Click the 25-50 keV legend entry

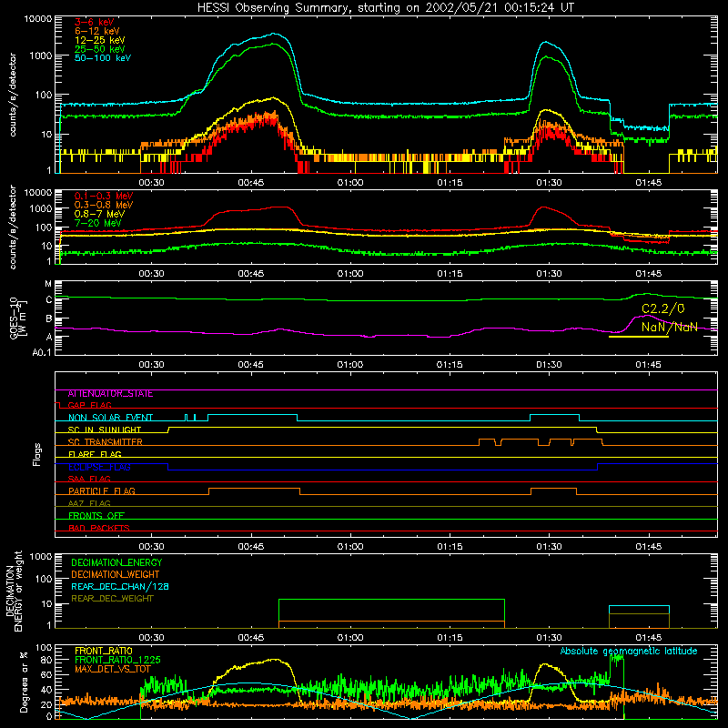[x=99, y=49]
